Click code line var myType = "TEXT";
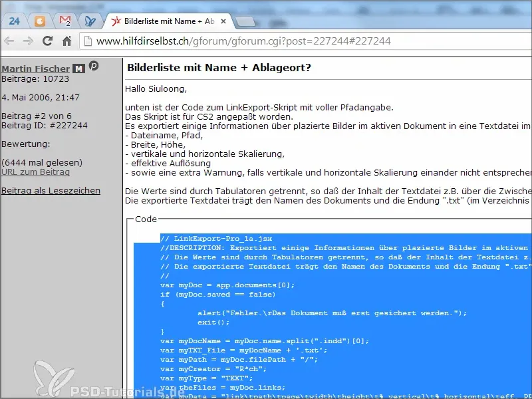 click(x=206, y=378)
